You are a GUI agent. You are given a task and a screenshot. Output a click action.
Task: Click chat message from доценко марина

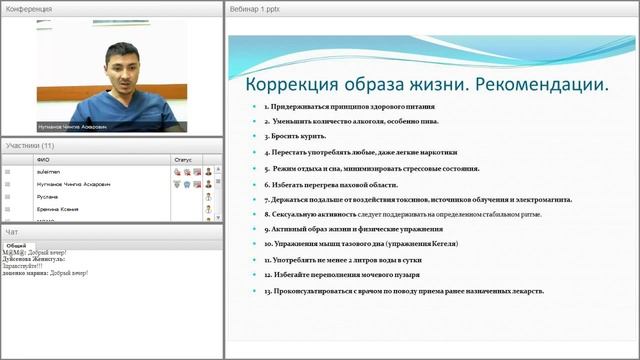[45, 273]
